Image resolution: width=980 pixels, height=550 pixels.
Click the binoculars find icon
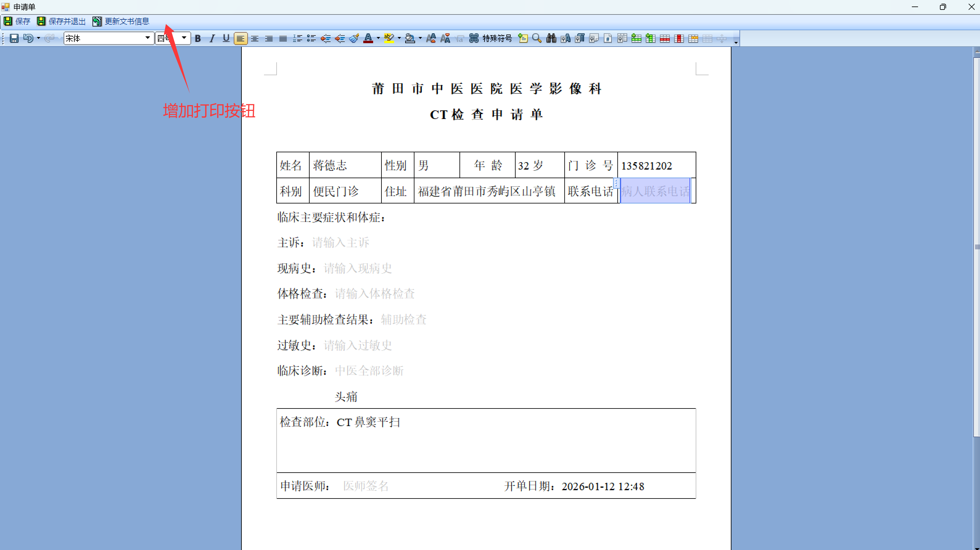click(x=551, y=39)
